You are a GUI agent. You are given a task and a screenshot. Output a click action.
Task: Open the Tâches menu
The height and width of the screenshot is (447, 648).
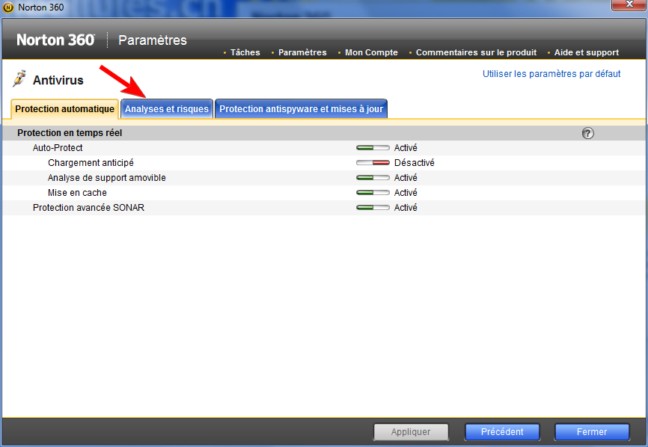pyautogui.click(x=245, y=52)
